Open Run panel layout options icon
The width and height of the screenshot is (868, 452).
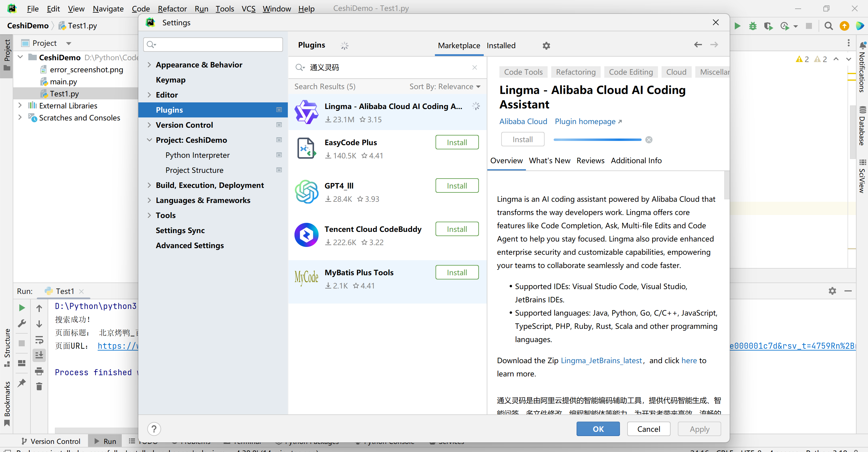click(22, 363)
